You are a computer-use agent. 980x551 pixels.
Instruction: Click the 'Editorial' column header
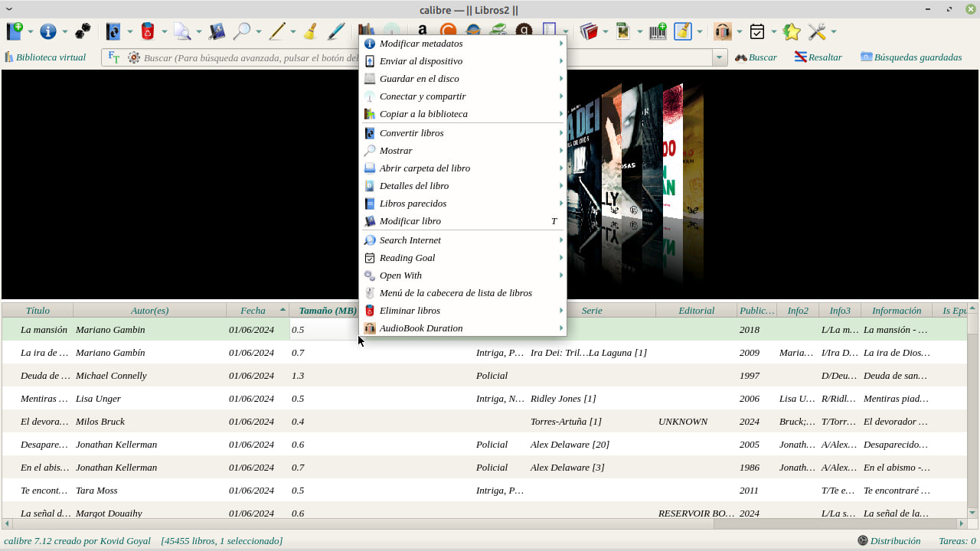tap(697, 311)
